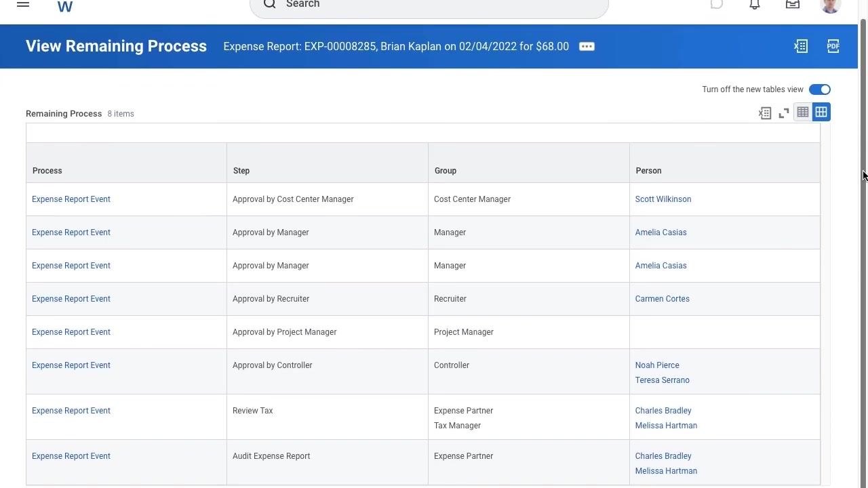
Task: Open the notifications bell
Action: tap(755, 4)
